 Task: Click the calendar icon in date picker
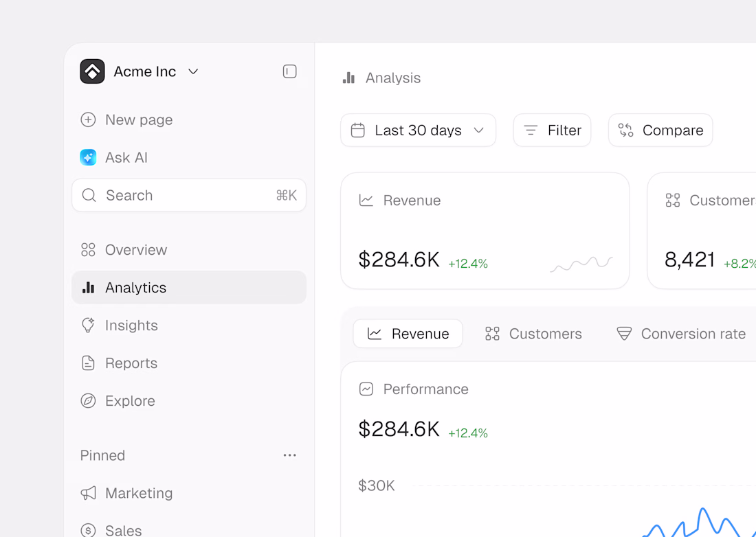coord(358,130)
